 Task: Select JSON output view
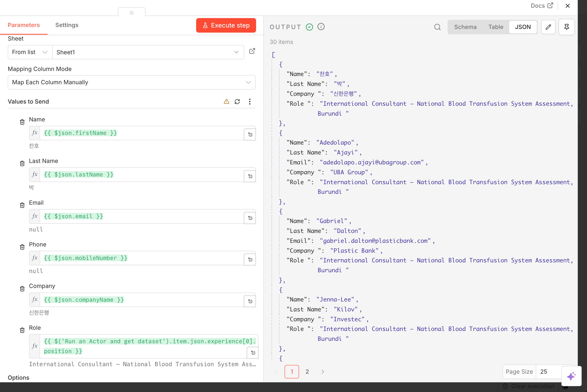point(523,27)
